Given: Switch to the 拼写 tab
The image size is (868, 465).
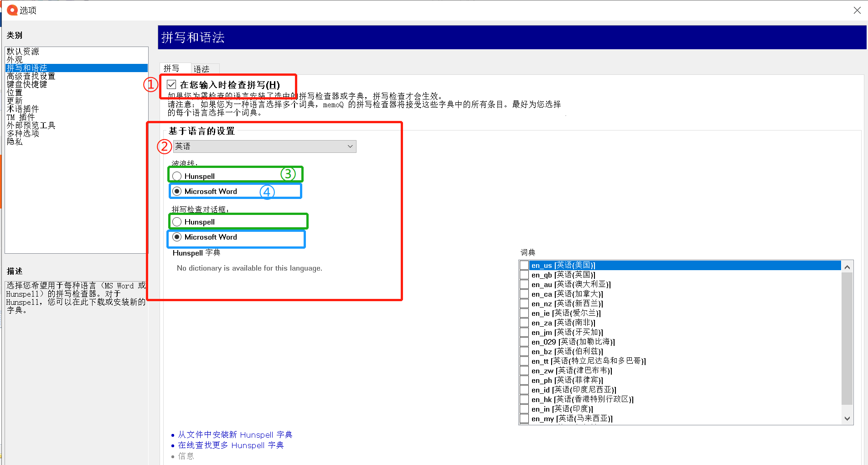Looking at the screenshot, I should [x=171, y=68].
